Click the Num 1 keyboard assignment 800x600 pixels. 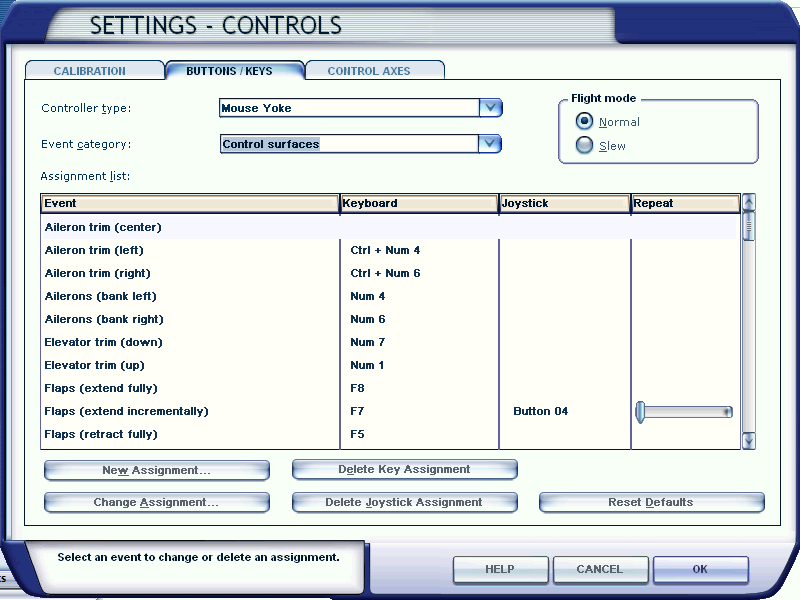367,365
